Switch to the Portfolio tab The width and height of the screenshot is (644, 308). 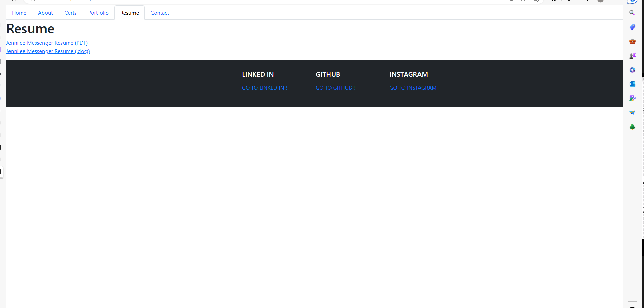pyautogui.click(x=98, y=13)
